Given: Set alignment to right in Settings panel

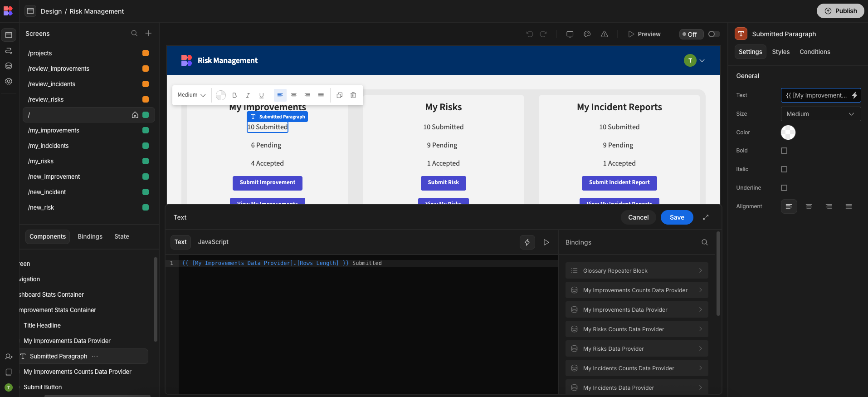Looking at the screenshot, I should point(829,206).
